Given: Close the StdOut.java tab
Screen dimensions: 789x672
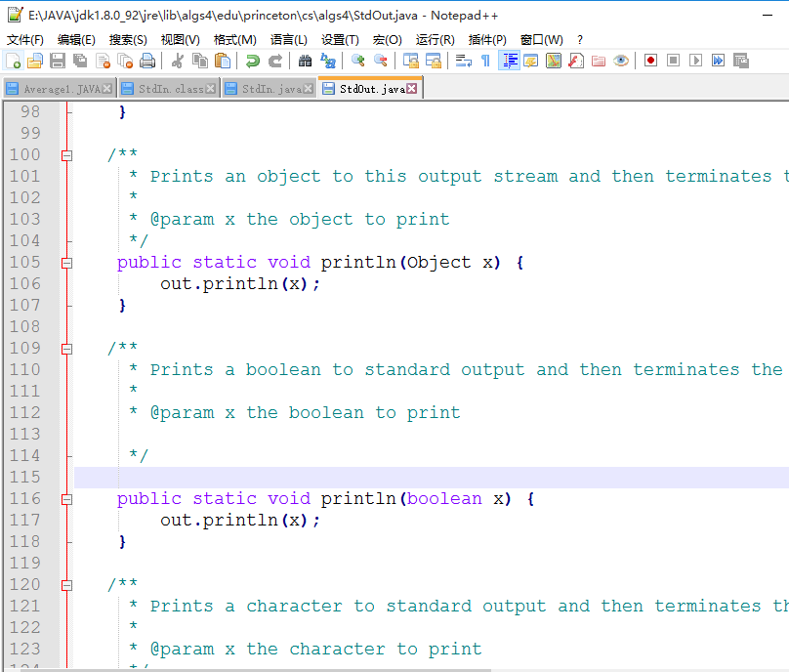Looking at the screenshot, I should (412, 89).
